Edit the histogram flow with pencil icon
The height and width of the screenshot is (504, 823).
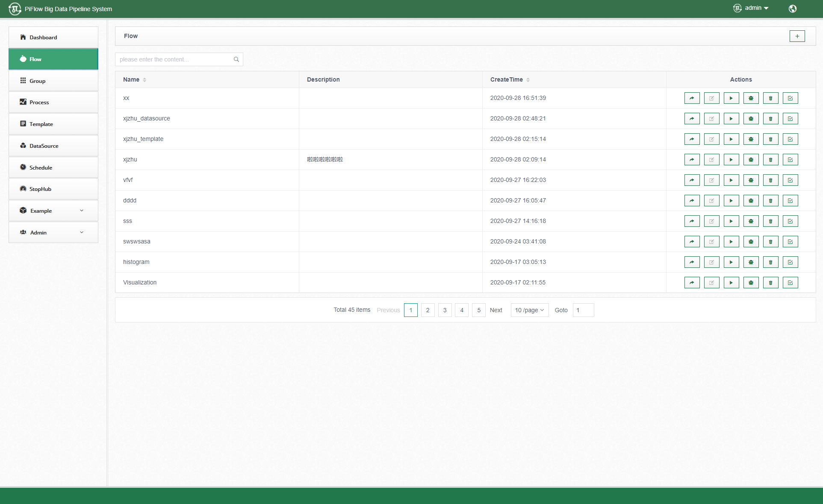[x=711, y=262]
